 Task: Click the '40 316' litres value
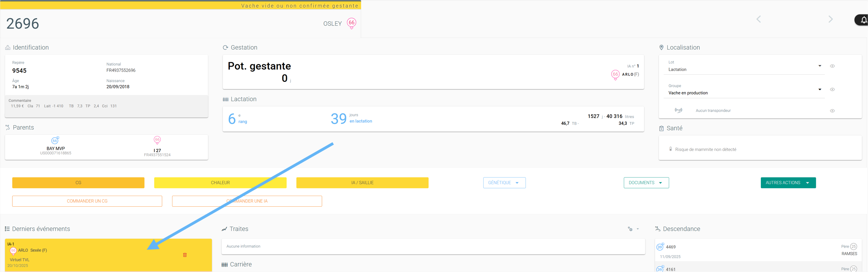614,116
